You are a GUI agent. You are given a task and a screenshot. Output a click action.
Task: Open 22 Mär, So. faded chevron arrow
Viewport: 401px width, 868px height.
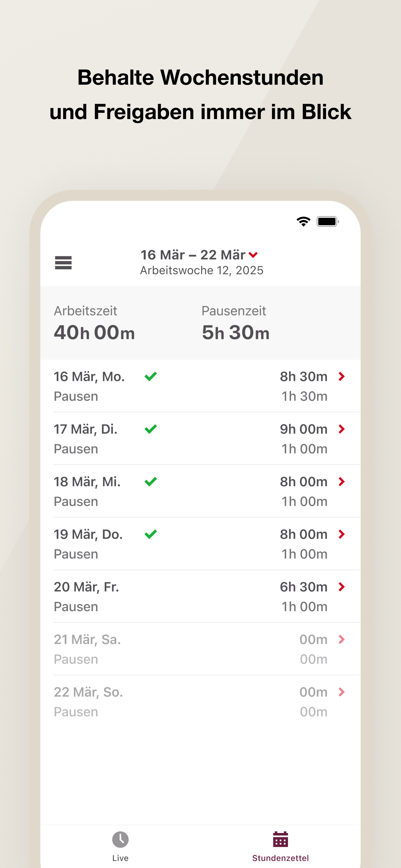tap(341, 692)
